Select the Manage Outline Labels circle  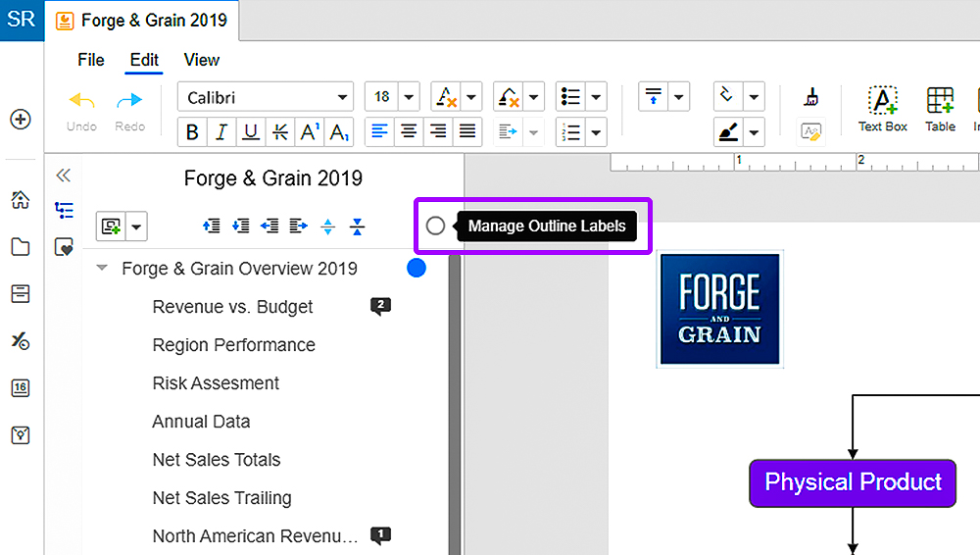point(436,226)
